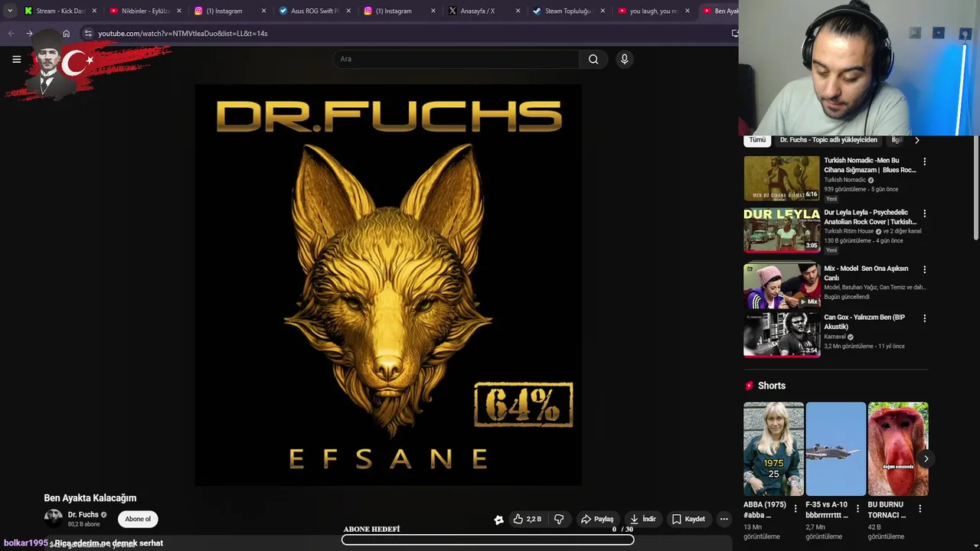Click the Paylaş share button

[597, 519]
